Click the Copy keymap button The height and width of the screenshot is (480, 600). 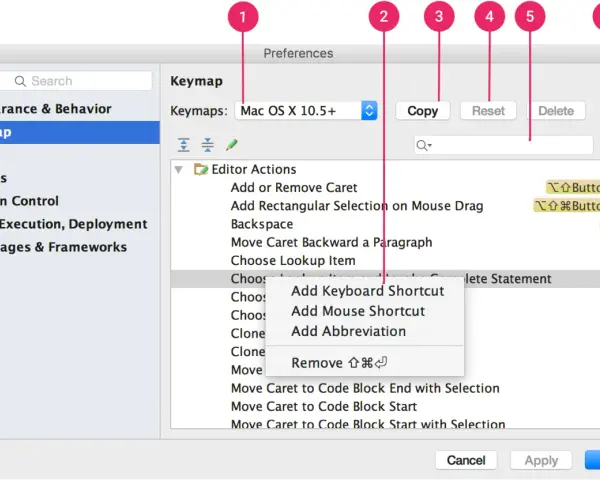tap(423, 111)
